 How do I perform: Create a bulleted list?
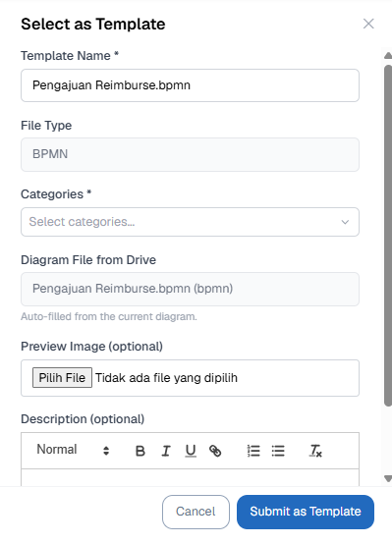click(x=278, y=451)
